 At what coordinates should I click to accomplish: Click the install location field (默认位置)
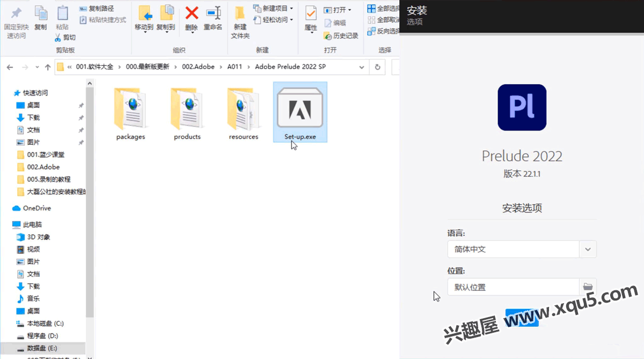pyautogui.click(x=513, y=287)
